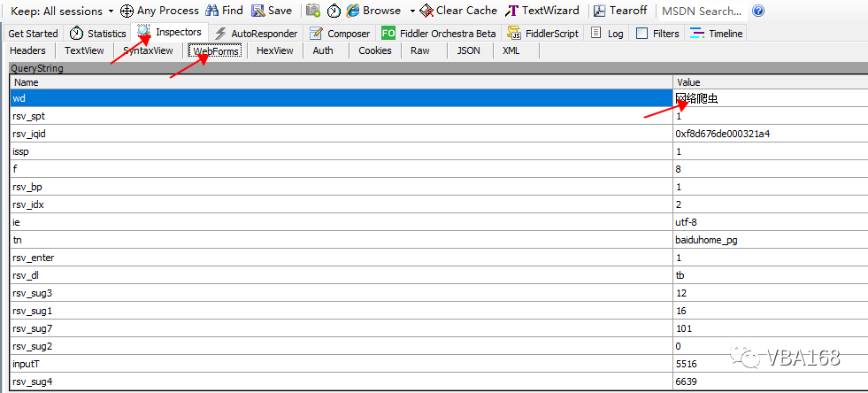Select the Headers inspector tab
Viewport: 868px width, 393px height.
click(x=27, y=50)
